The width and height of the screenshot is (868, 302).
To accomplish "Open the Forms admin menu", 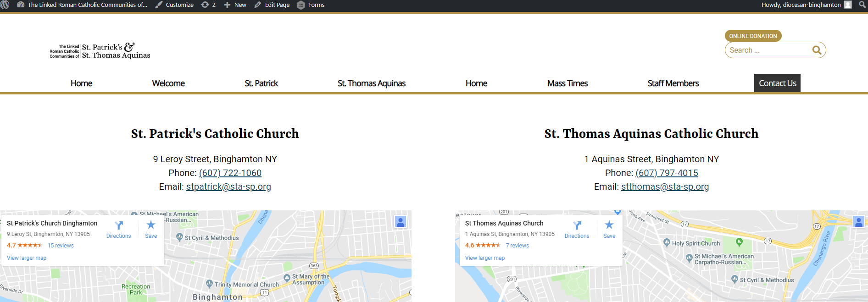I will 311,5.
